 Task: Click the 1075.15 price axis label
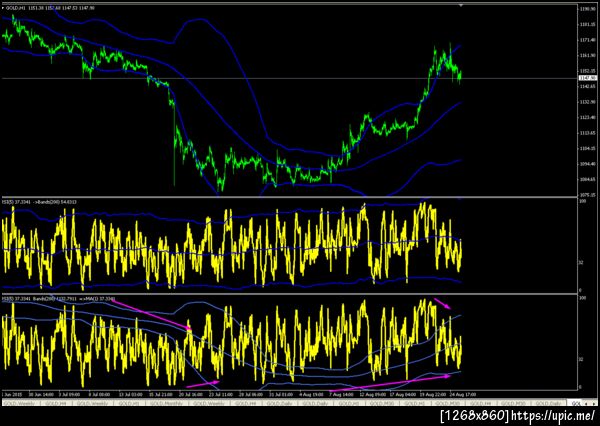coord(587,194)
